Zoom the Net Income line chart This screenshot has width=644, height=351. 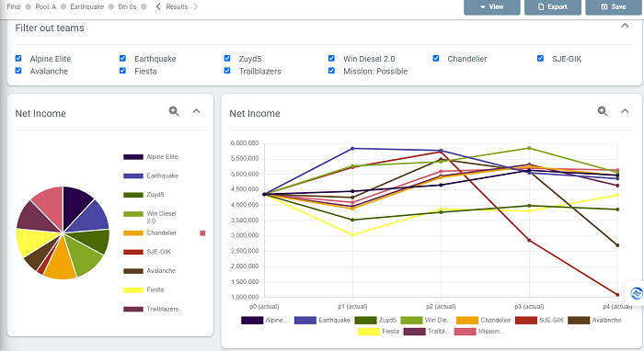point(602,111)
